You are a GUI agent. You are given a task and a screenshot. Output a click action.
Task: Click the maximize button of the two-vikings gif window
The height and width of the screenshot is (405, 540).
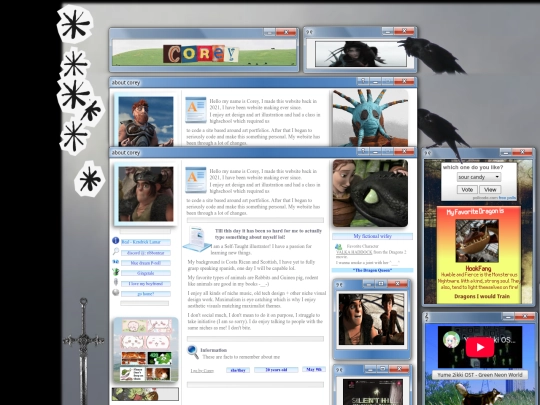pyautogui.click(x=381, y=283)
